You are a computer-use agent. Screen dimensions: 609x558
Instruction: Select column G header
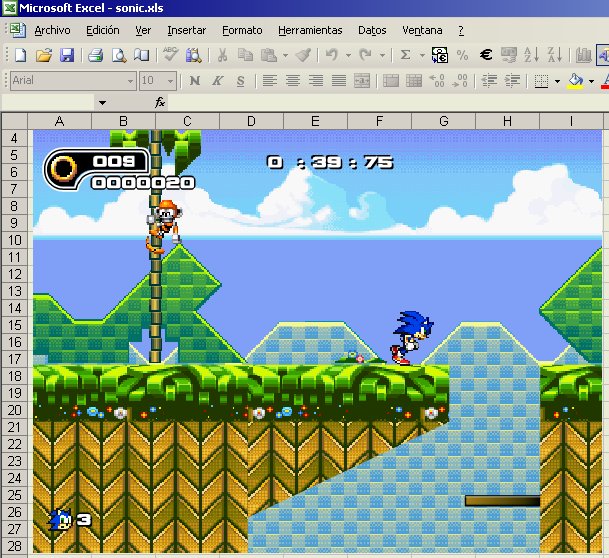pos(444,121)
